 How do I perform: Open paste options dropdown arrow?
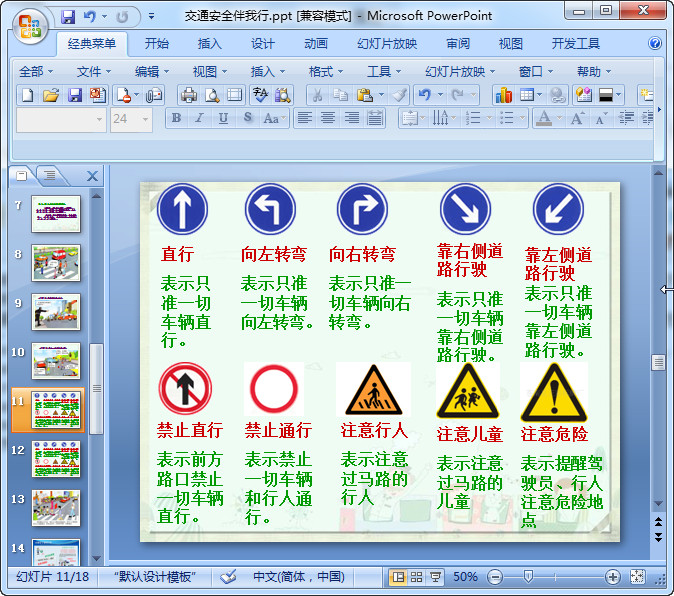pyautogui.click(x=381, y=95)
